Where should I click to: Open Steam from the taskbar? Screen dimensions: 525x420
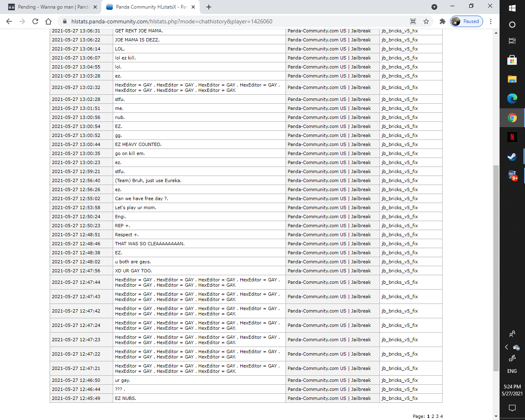pyautogui.click(x=512, y=156)
